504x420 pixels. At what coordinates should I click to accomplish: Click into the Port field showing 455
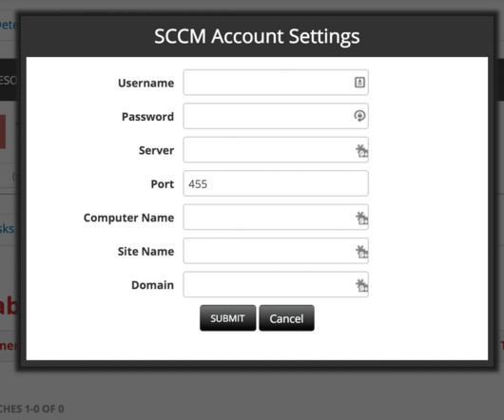coord(276,183)
